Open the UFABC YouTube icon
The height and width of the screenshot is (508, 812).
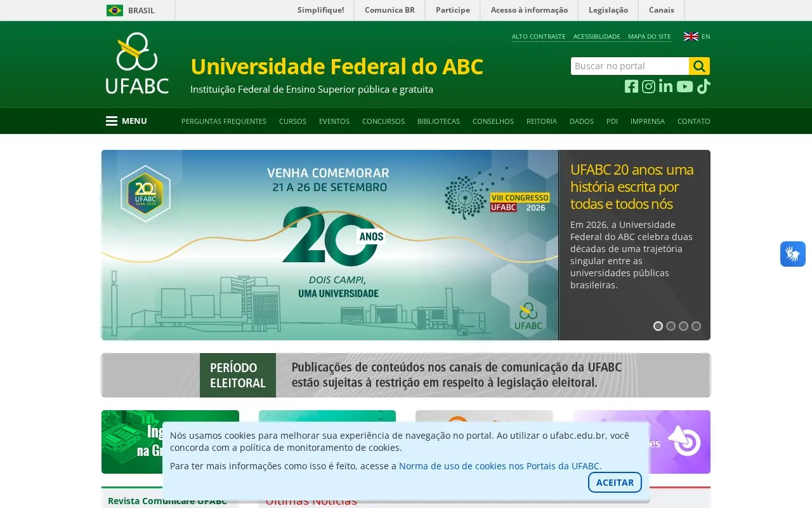pos(684,87)
